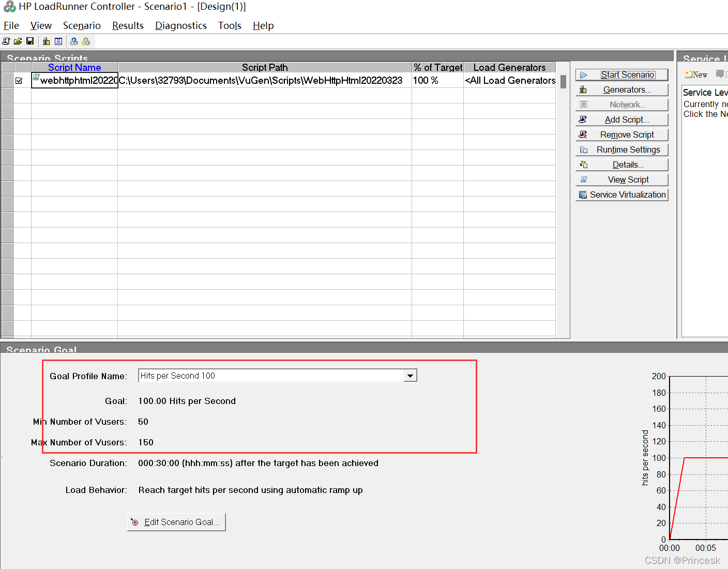The width and height of the screenshot is (728, 569).
Task: Click the Min Number of Vusers value 50
Action: tap(143, 422)
